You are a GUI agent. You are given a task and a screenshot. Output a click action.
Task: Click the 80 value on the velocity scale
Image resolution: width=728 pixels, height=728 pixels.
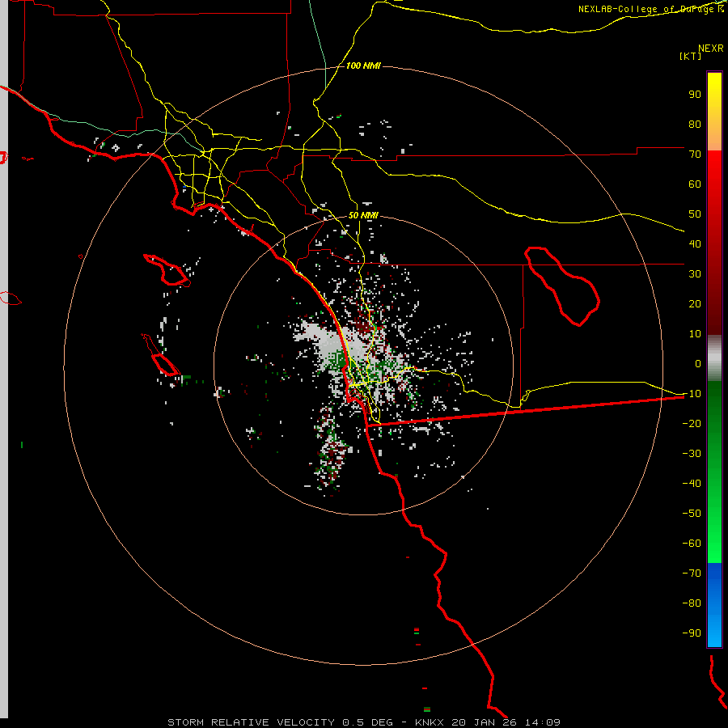point(695,124)
